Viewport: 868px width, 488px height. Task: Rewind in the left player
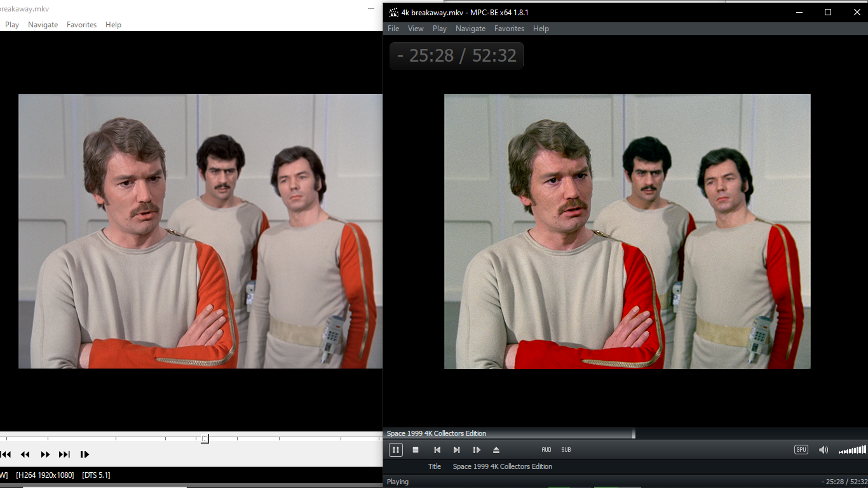click(25, 454)
